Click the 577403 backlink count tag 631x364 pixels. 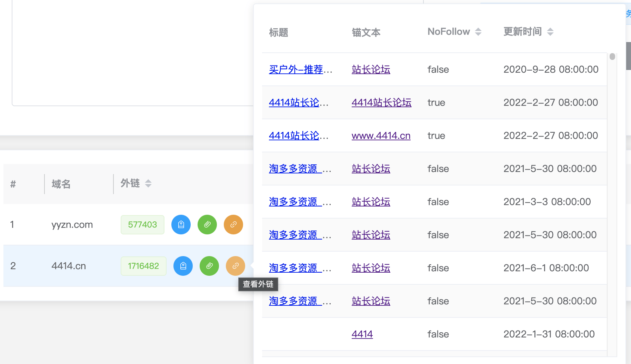tap(142, 225)
